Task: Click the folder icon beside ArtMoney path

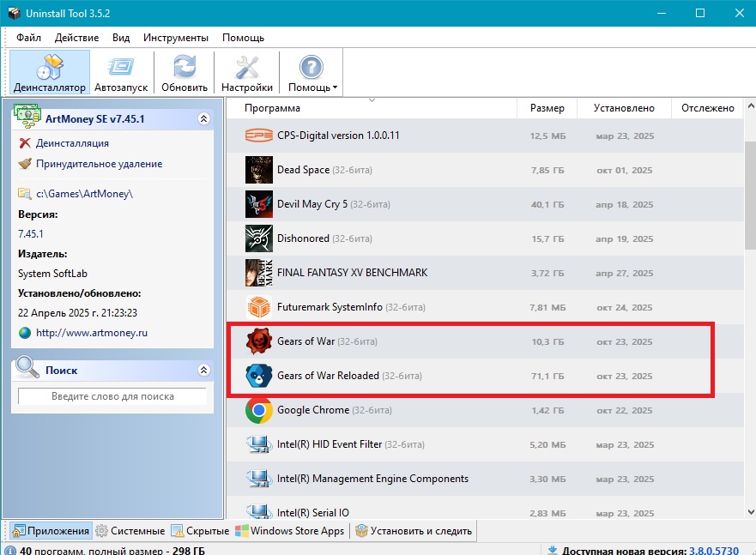Action: (x=25, y=194)
